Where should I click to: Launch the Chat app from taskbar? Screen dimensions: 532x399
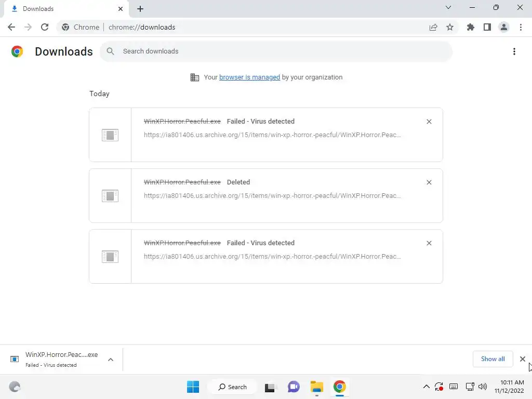(x=294, y=387)
